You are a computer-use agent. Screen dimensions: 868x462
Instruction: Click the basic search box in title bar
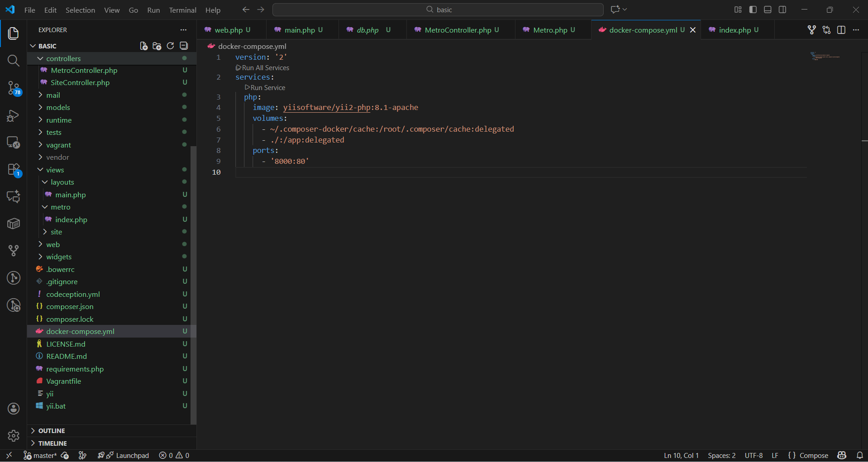tap(438, 10)
